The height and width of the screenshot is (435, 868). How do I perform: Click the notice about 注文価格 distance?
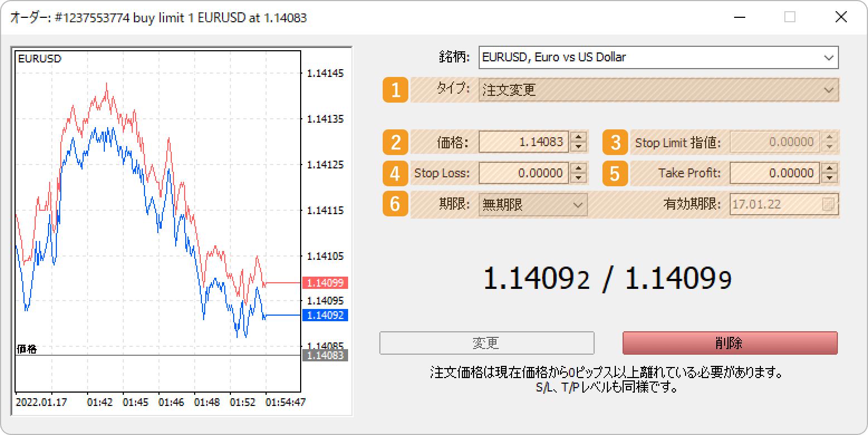(x=606, y=379)
